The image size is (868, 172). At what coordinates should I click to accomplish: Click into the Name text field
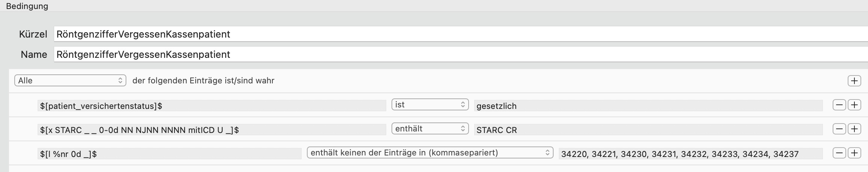click(x=461, y=54)
